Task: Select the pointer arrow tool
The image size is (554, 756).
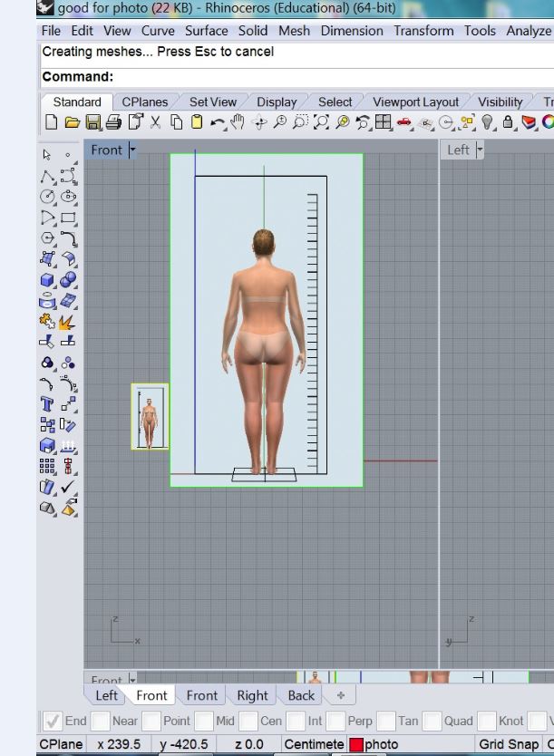Action: click(x=47, y=155)
